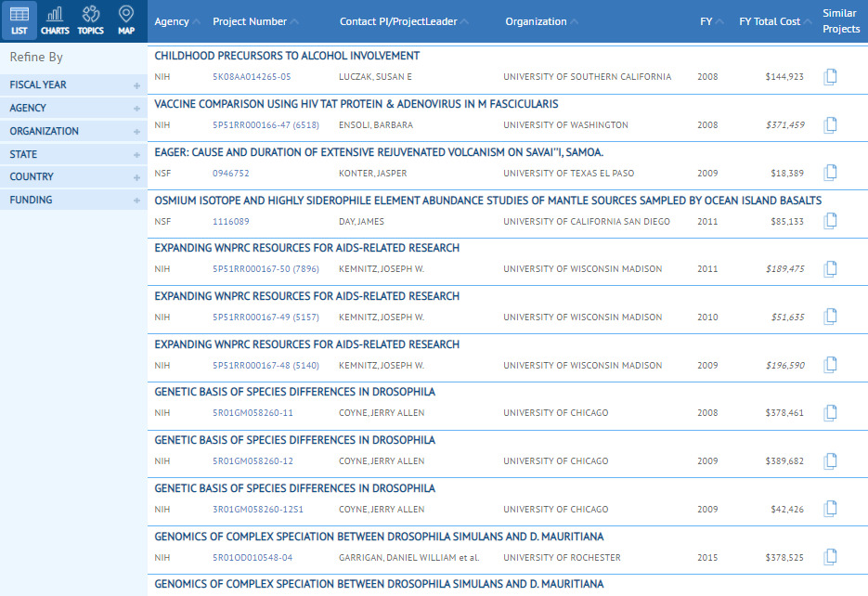Image resolution: width=868 pixels, height=596 pixels.
Task: Open project number 5P51RR000167-50 (7896) link
Action: click(x=266, y=269)
